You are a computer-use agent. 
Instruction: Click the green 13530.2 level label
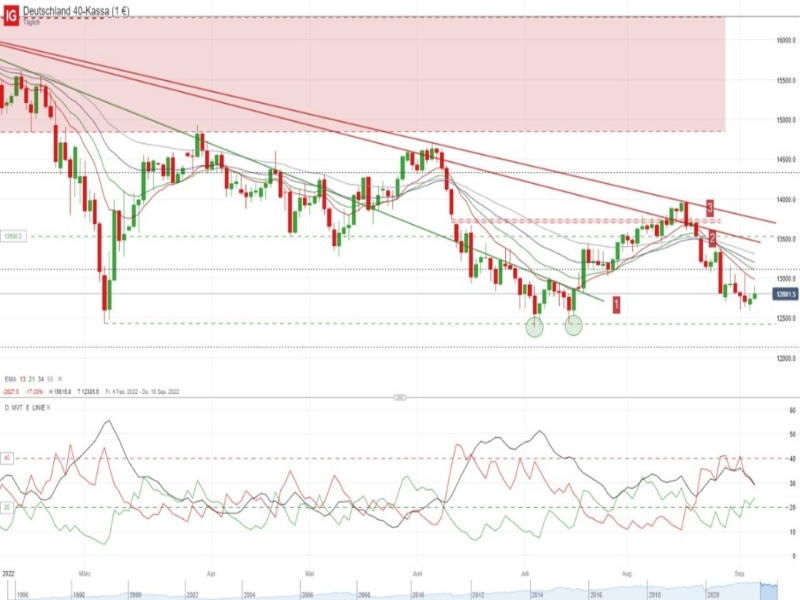click(x=13, y=236)
